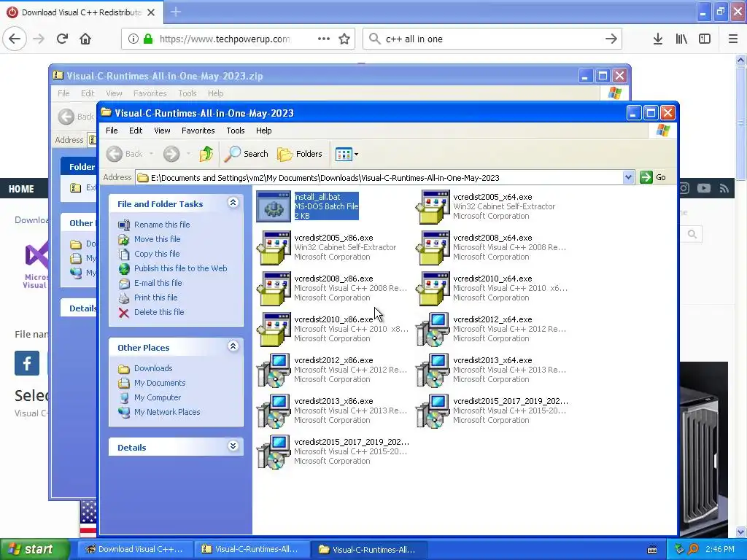Open Downloads under Other Places
Viewport: 747px width, 560px height.
(153, 368)
